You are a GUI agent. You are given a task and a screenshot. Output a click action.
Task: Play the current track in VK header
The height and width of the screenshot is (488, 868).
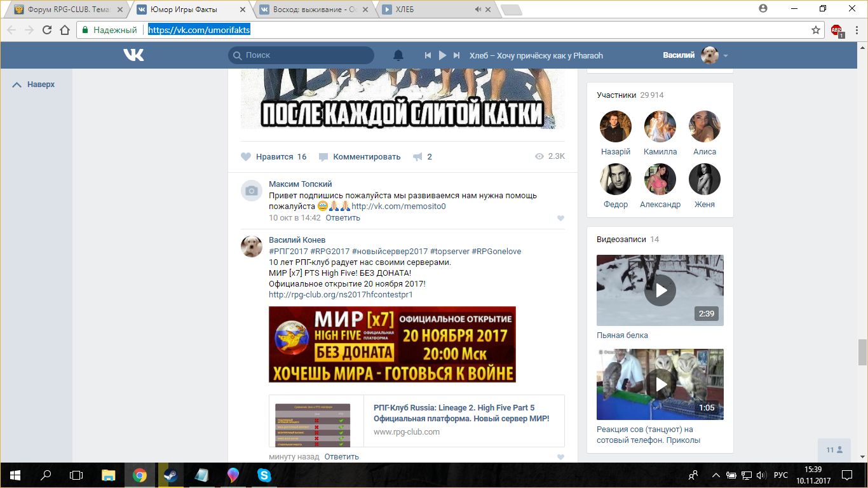[442, 55]
